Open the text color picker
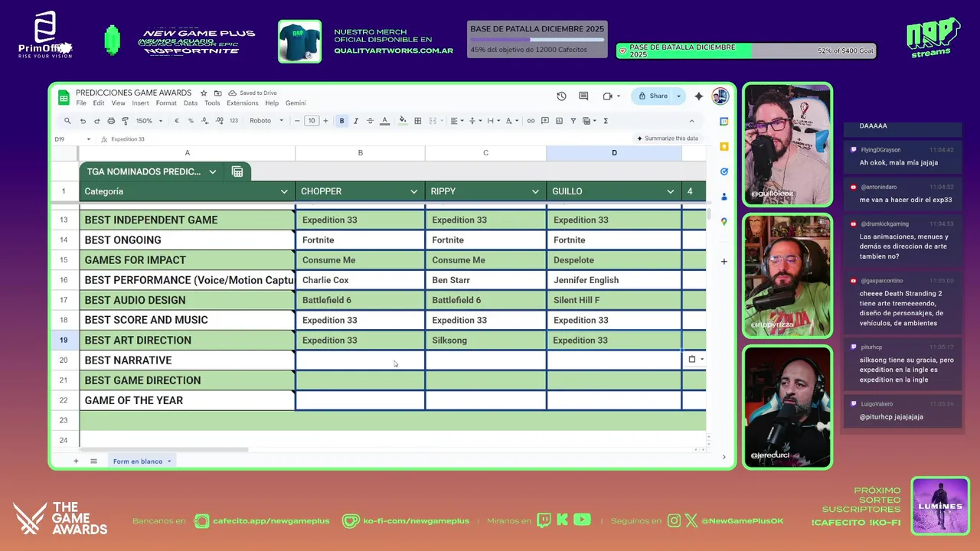 tap(384, 121)
